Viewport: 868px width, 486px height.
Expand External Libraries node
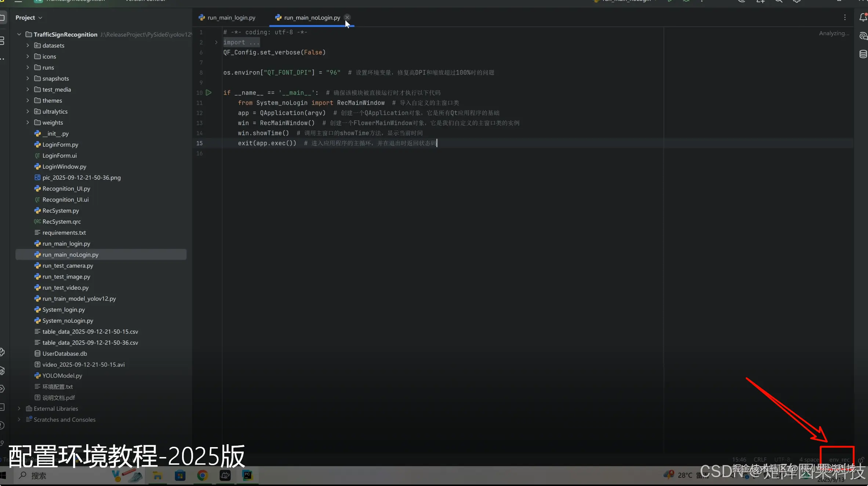[19, 409]
